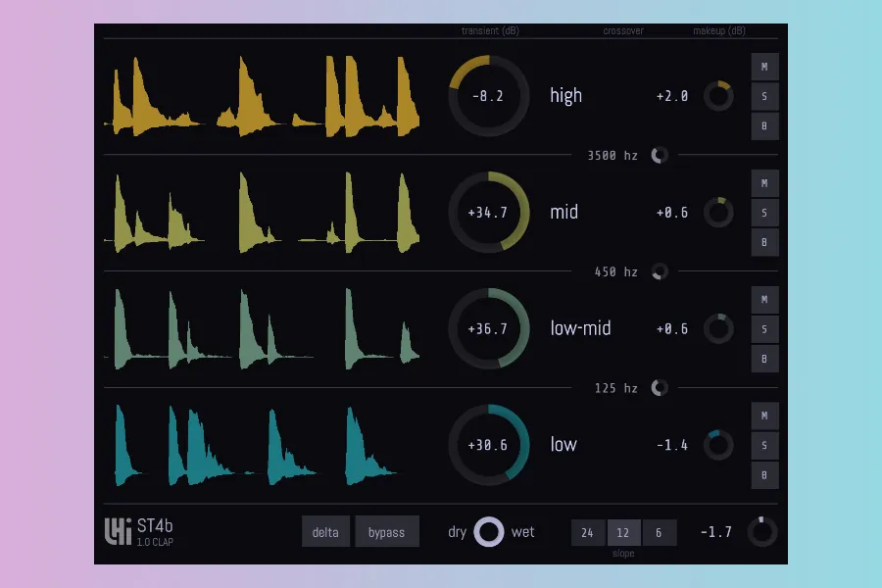This screenshot has width=882, height=588.
Task: Click the low-mid band transient dial
Action: click(x=488, y=329)
